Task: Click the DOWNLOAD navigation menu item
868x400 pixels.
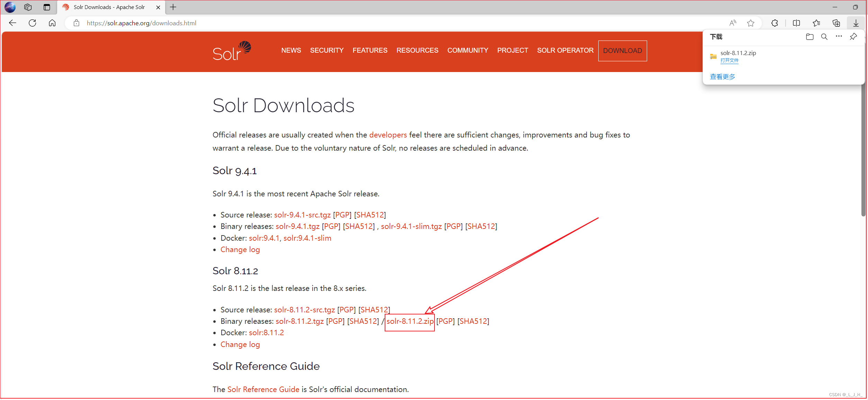Action: tap(623, 51)
